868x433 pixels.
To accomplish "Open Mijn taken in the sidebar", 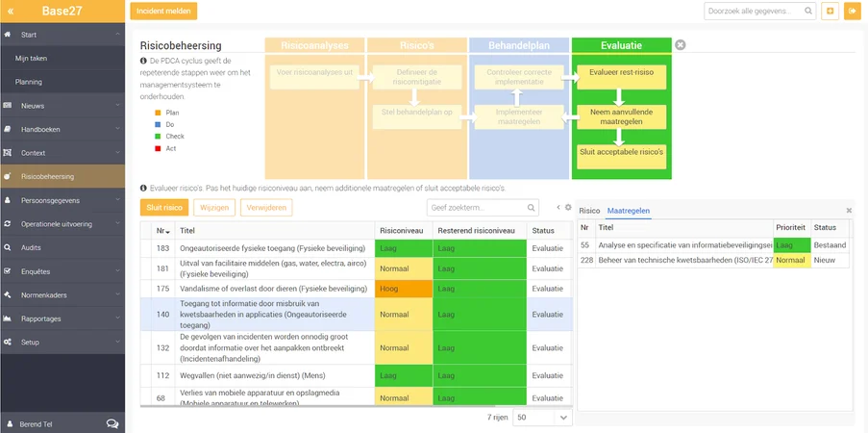I will click(62, 58).
